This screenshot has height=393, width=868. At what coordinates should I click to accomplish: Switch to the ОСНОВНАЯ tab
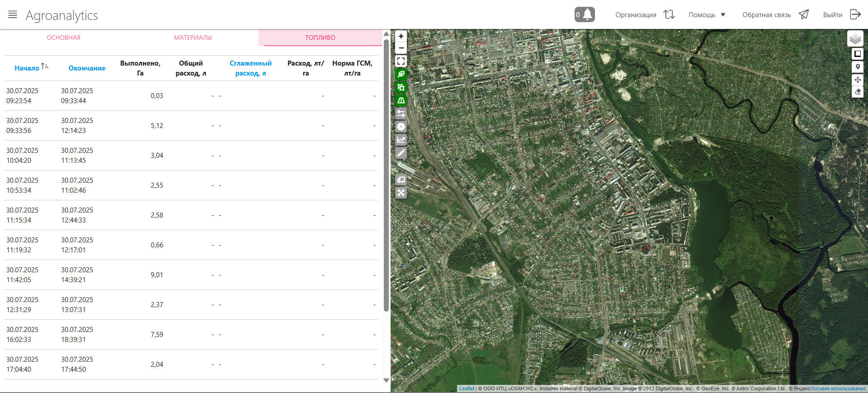64,38
